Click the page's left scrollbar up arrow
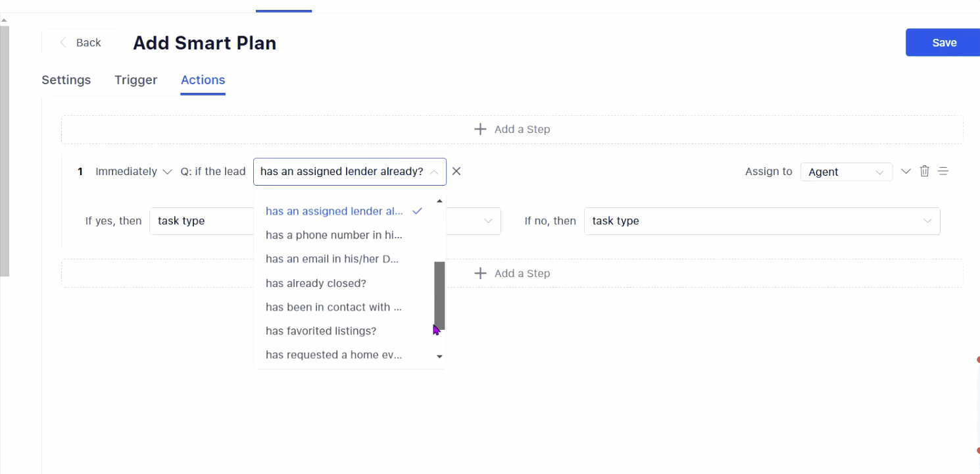Screen dimensions: 980x474 (x=4, y=20)
